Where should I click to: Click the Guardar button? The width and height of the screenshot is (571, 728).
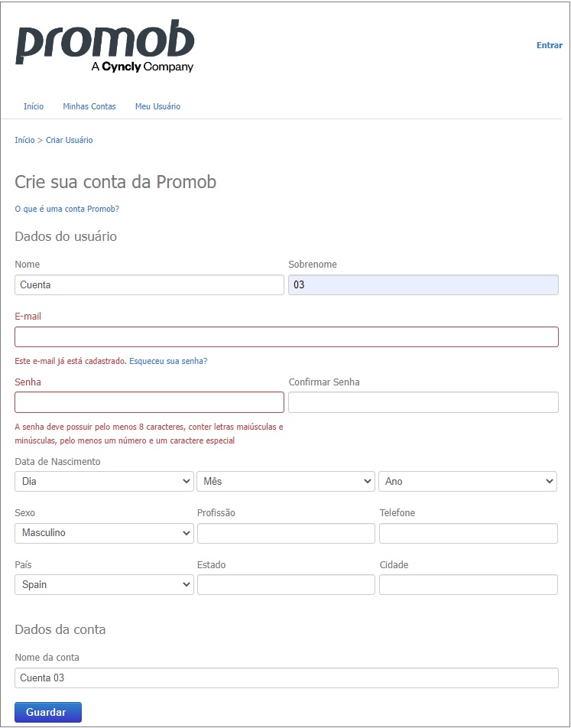tap(48, 712)
